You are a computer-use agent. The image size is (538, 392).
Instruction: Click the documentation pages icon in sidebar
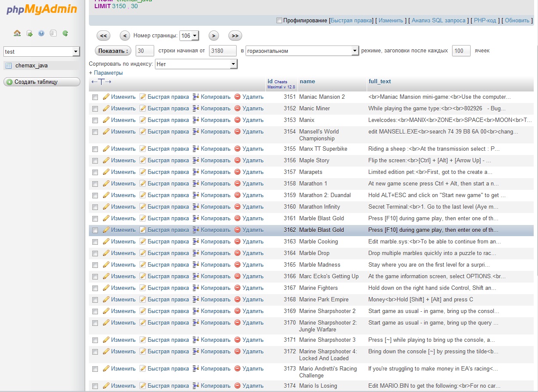[x=53, y=33]
